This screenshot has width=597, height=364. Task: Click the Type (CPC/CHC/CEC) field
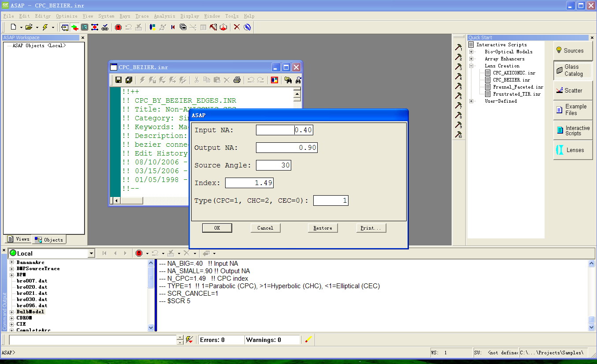330,201
